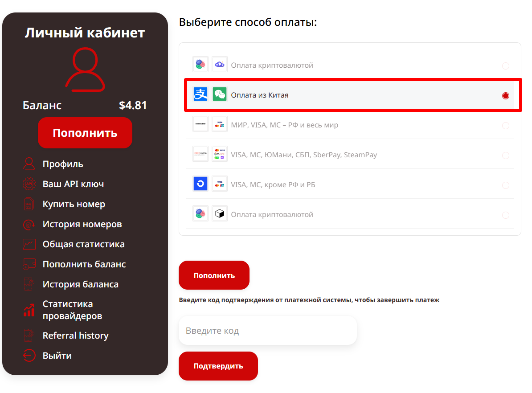Click the bar graph icon beside Статистика провайдеров

click(29, 310)
